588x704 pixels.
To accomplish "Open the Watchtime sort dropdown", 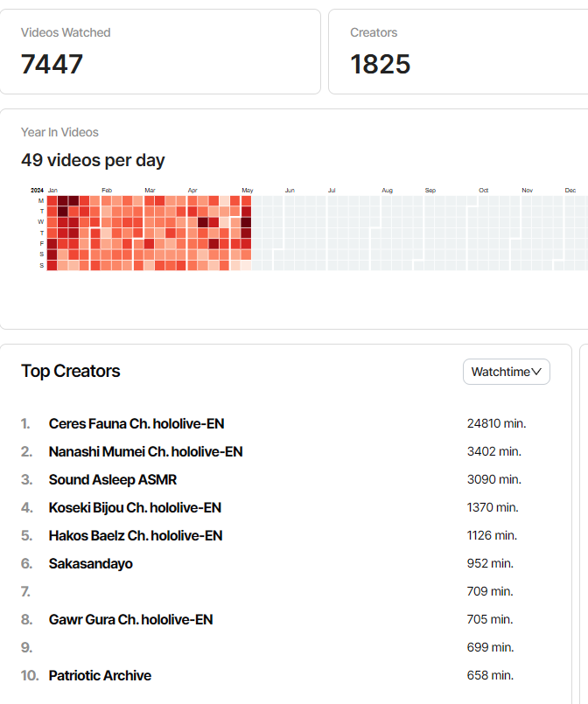I will [506, 372].
